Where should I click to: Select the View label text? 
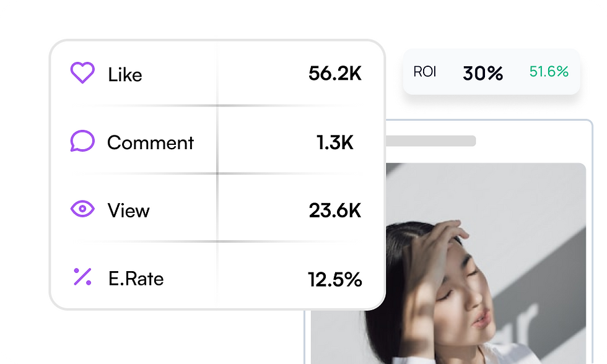[129, 211]
